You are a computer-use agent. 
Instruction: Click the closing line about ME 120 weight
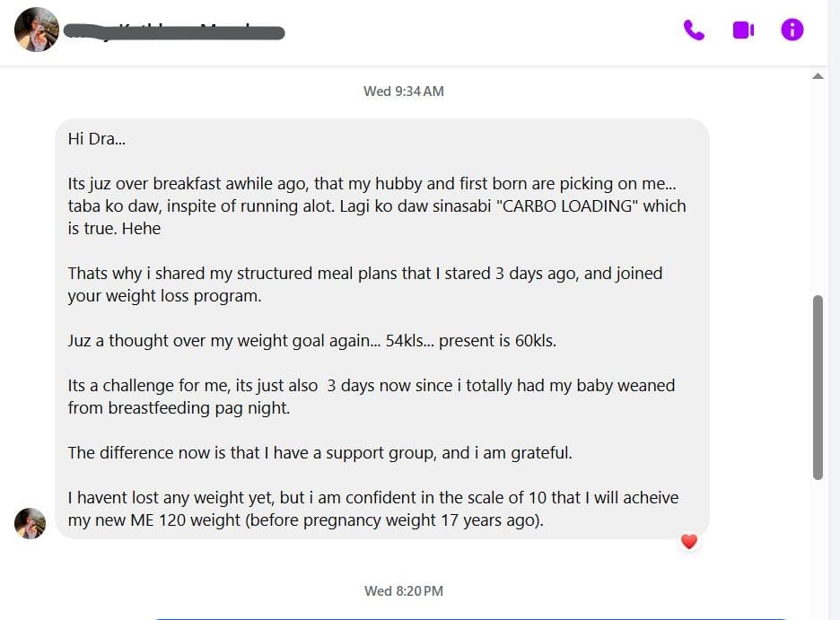372,509
